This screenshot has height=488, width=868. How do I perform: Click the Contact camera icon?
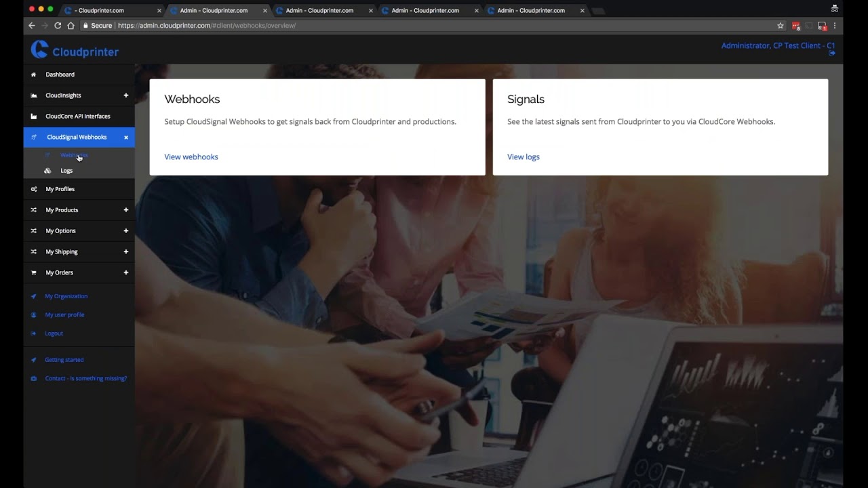[x=34, y=379]
